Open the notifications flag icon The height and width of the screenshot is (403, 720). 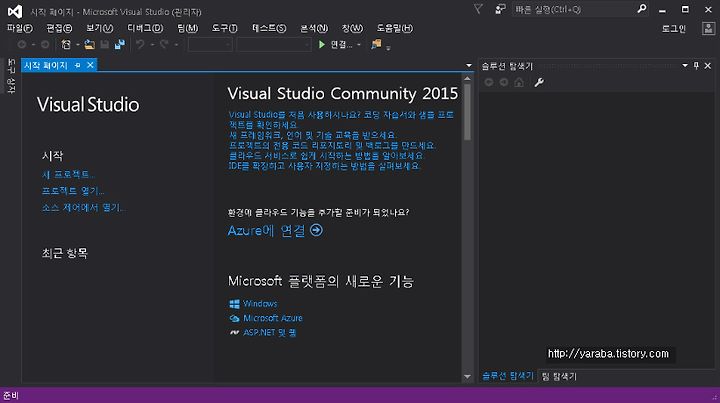pyautogui.click(x=478, y=9)
